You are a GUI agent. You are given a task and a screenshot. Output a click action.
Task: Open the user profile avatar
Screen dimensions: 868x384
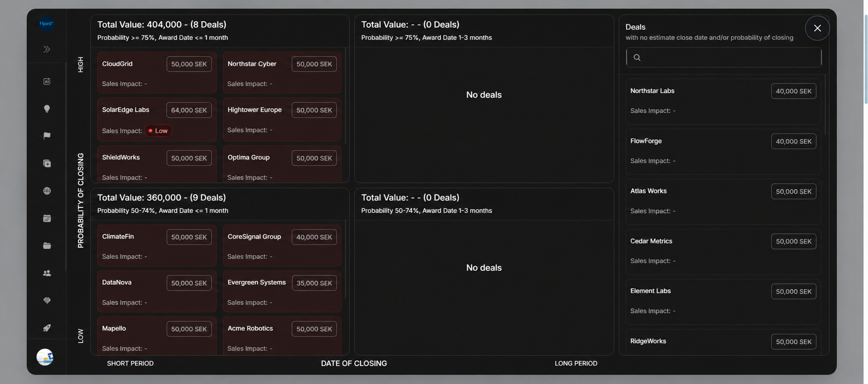coord(45,357)
